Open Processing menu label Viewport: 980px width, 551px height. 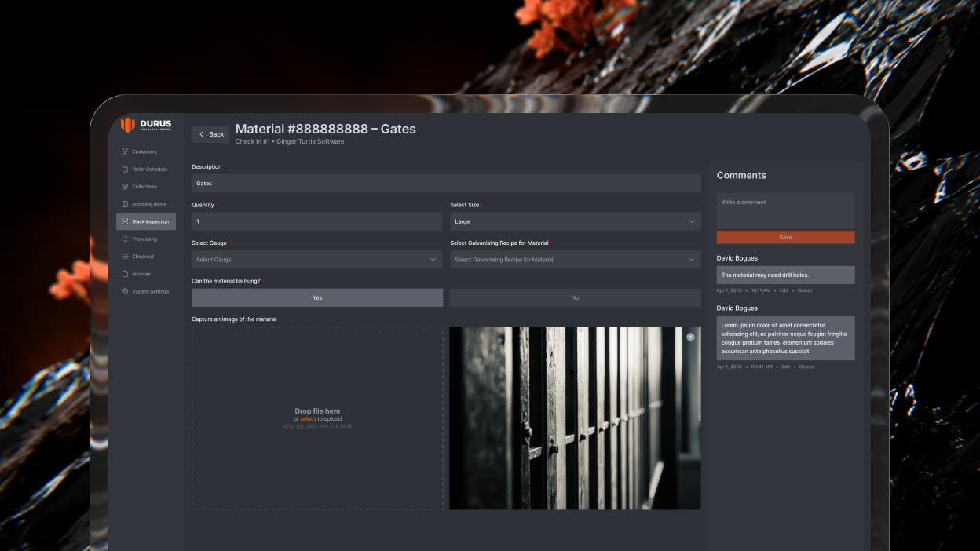tap(144, 239)
